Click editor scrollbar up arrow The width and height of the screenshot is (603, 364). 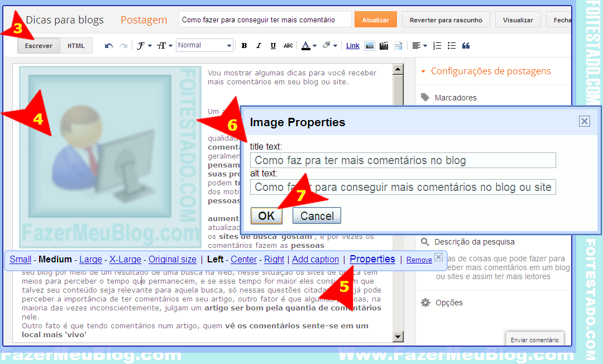pos(398,69)
